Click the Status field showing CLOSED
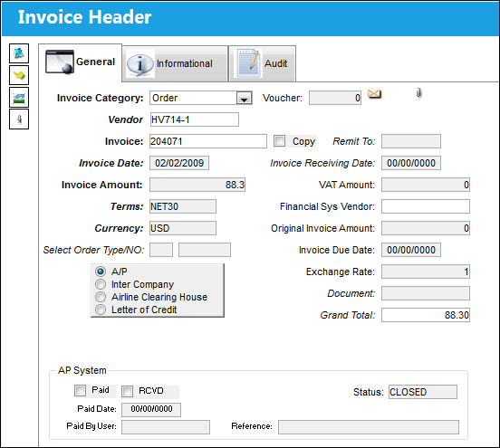The width and height of the screenshot is (500, 448). click(x=423, y=392)
